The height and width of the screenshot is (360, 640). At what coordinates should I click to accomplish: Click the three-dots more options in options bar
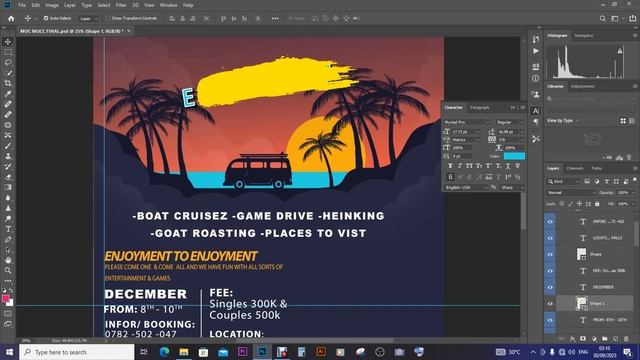click(x=275, y=18)
